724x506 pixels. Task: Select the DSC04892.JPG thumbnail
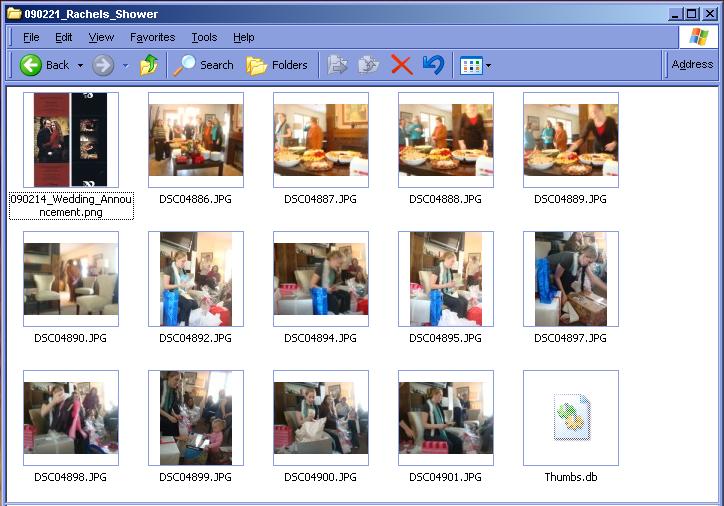196,279
